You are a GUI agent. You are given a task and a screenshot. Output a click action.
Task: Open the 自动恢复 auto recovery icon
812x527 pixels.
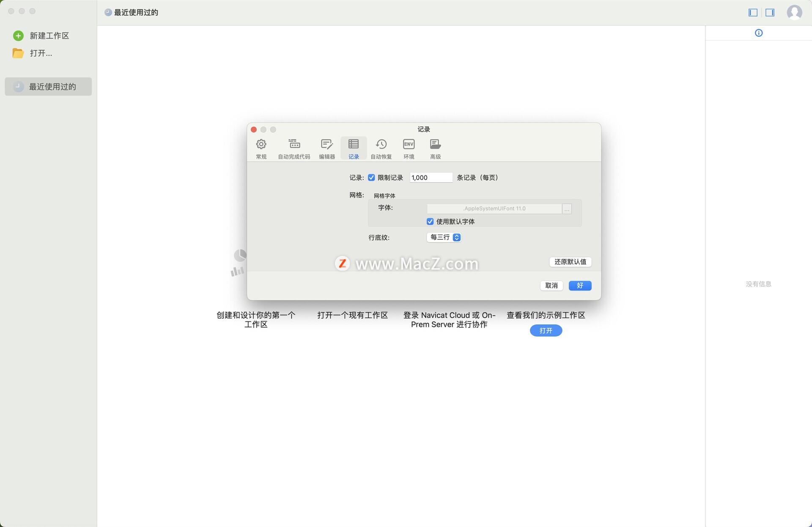coord(381,145)
